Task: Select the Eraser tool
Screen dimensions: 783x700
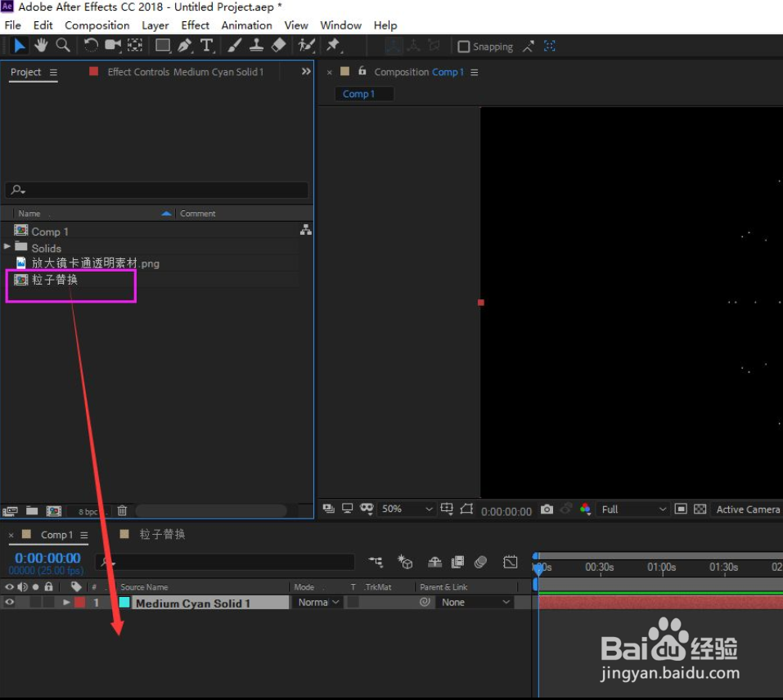Action: click(278, 46)
